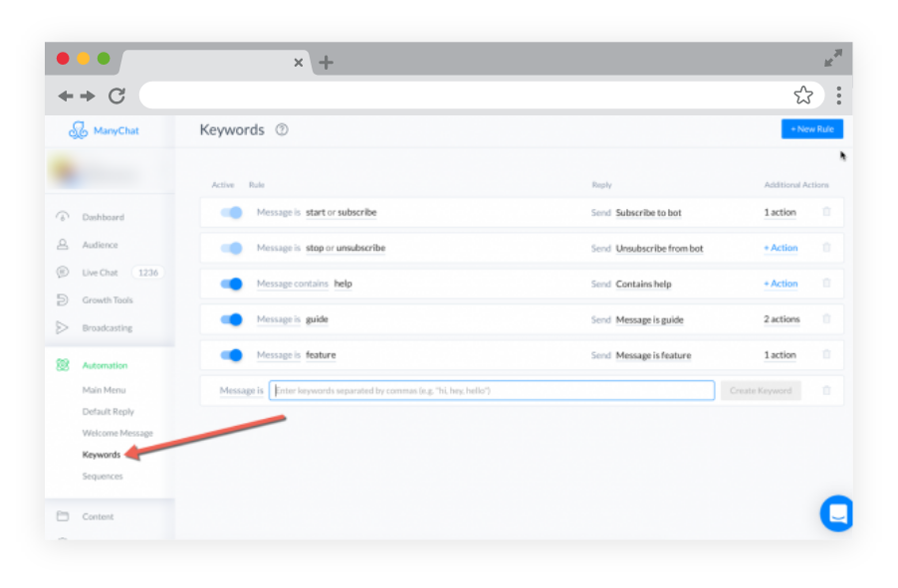The width and height of the screenshot is (898, 588).
Task: Change 'Message is' condition for guide
Action: pyautogui.click(x=279, y=319)
